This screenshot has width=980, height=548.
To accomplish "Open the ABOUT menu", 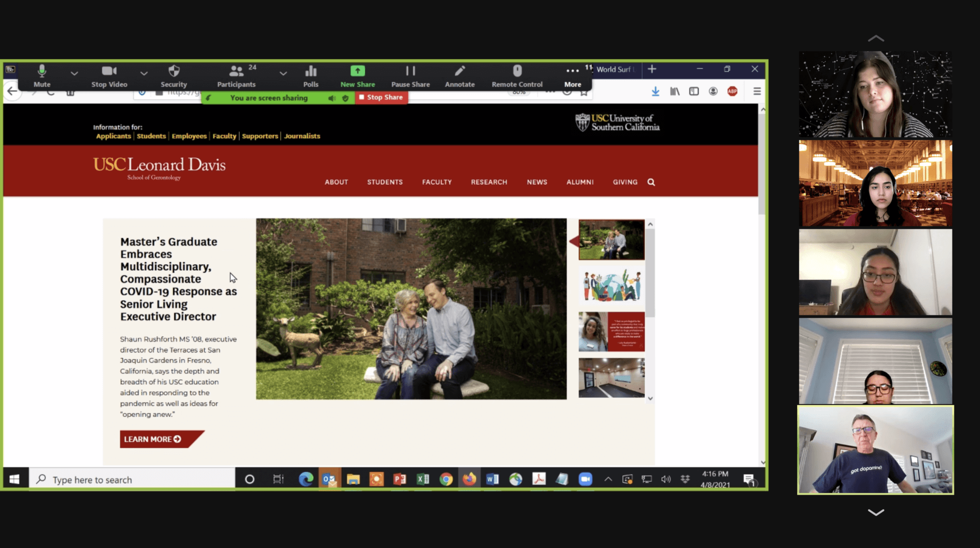I will tap(336, 182).
